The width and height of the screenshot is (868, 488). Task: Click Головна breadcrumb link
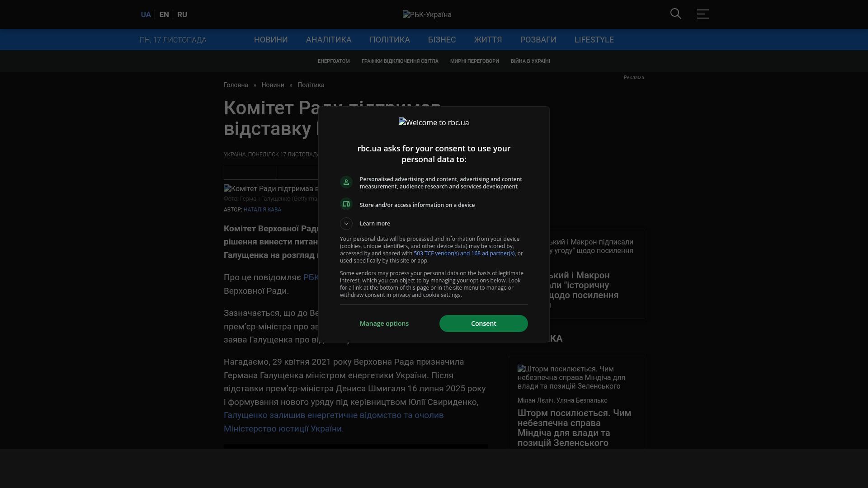(x=236, y=85)
